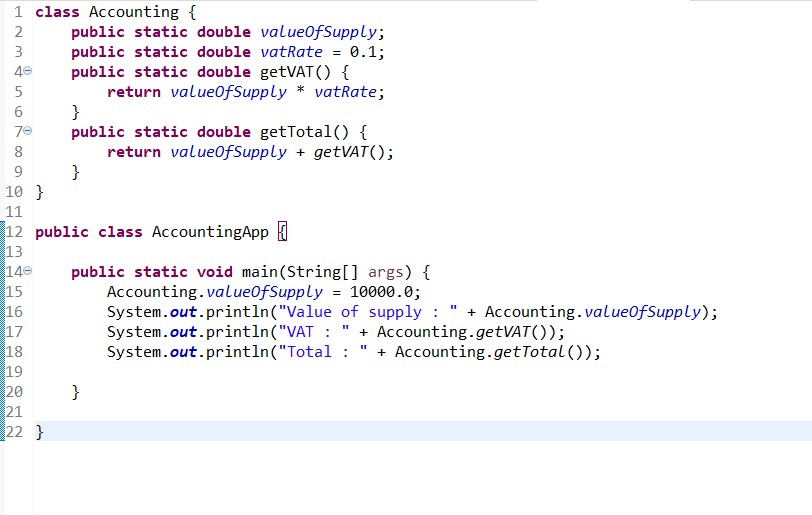
Task: Click the closing brace on line 20
Action: [76, 392]
